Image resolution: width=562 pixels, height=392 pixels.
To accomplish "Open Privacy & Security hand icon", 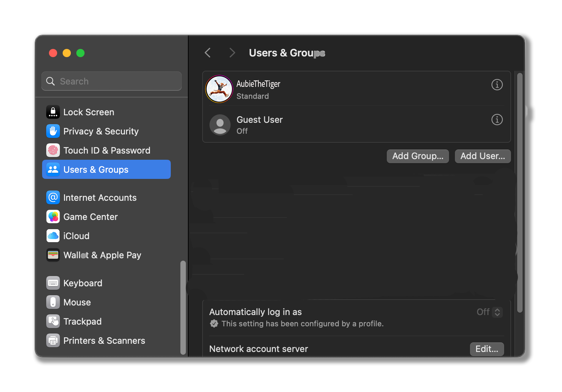I will pos(53,131).
